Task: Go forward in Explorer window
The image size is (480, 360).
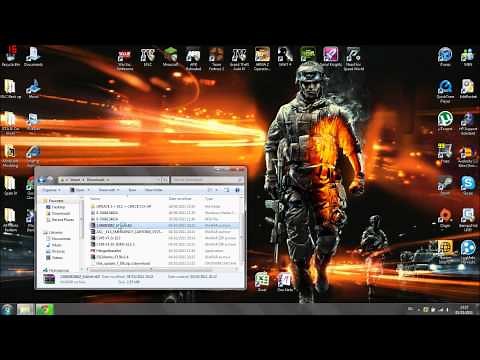Action: [50, 180]
